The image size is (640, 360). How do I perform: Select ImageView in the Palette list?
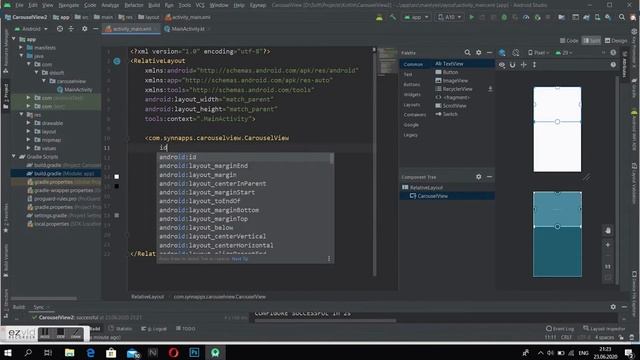tap(451, 80)
